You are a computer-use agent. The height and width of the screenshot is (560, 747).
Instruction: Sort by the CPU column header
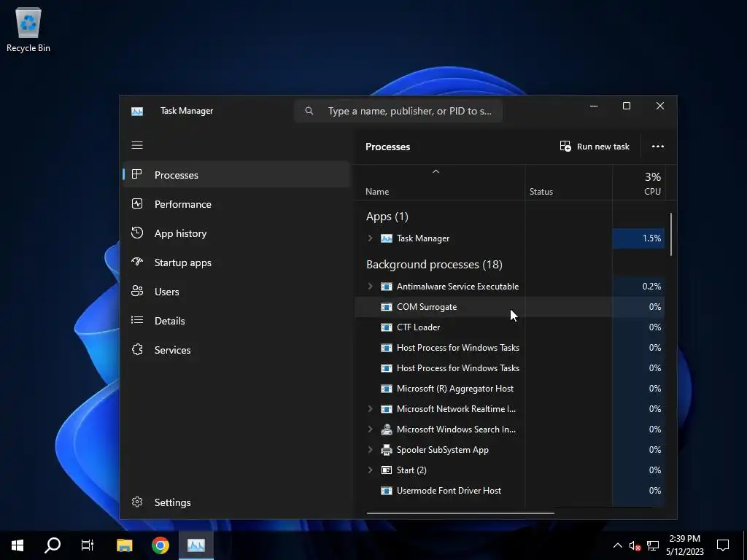[x=639, y=182]
